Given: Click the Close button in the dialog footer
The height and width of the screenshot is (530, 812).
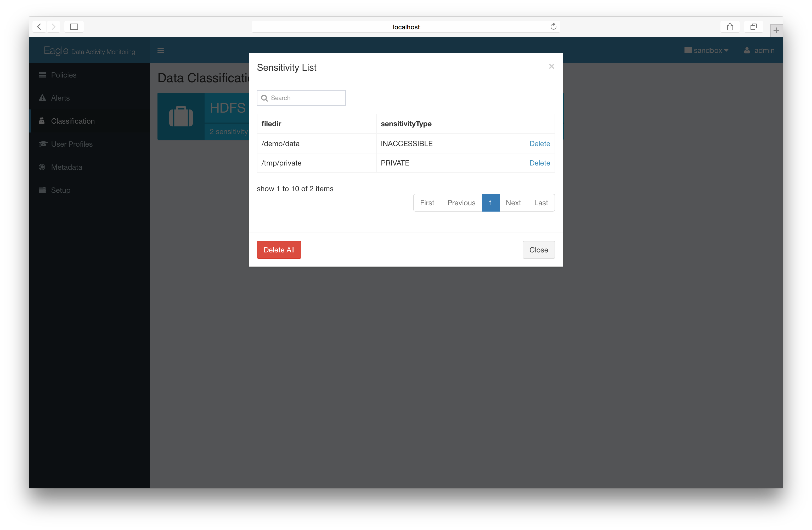Looking at the screenshot, I should pyautogui.click(x=538, y=250).
